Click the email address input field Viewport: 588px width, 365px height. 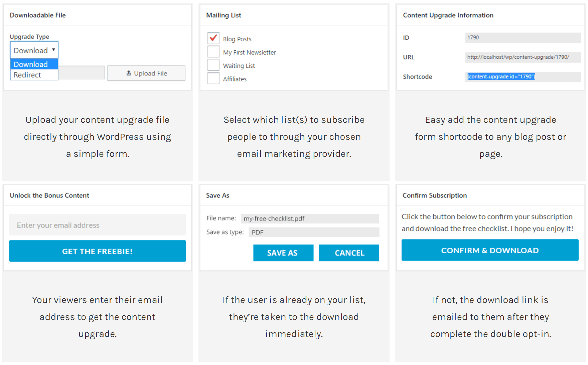(x=97, y=225)
